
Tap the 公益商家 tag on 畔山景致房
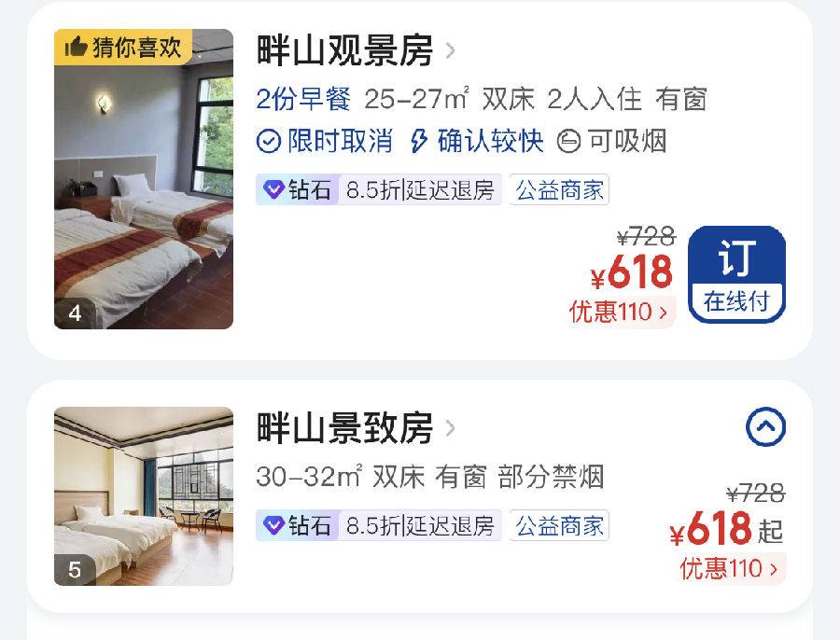tap(559, 525)
